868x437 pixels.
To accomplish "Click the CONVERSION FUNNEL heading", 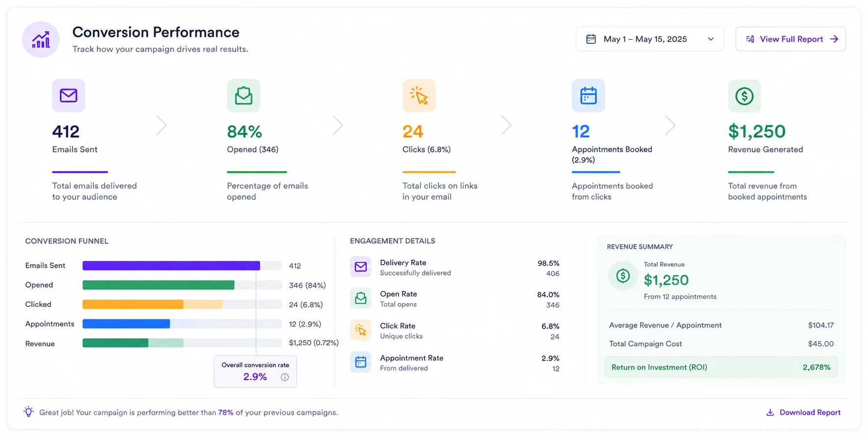I will click(67, 241).
